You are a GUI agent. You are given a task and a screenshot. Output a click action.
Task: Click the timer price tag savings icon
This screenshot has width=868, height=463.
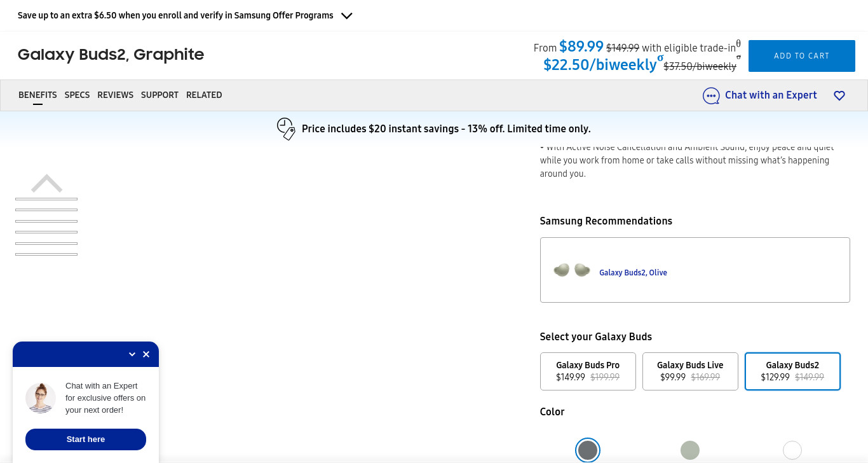(x=286, y=129)
